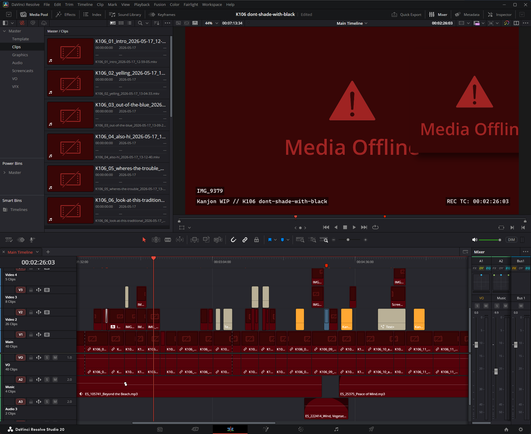Switch media pool to list view icon

click(x=130, y=23)
